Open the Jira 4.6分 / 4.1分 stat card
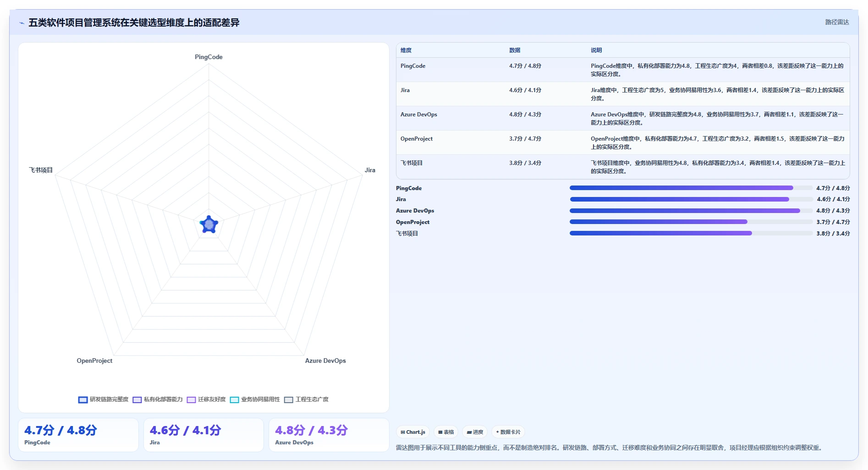This screenshot has height=470, width=868. tap(203, 435)
